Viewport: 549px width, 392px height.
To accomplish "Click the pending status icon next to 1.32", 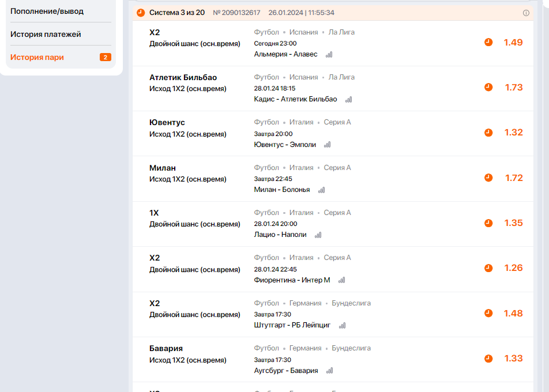I will click(488, 133).
